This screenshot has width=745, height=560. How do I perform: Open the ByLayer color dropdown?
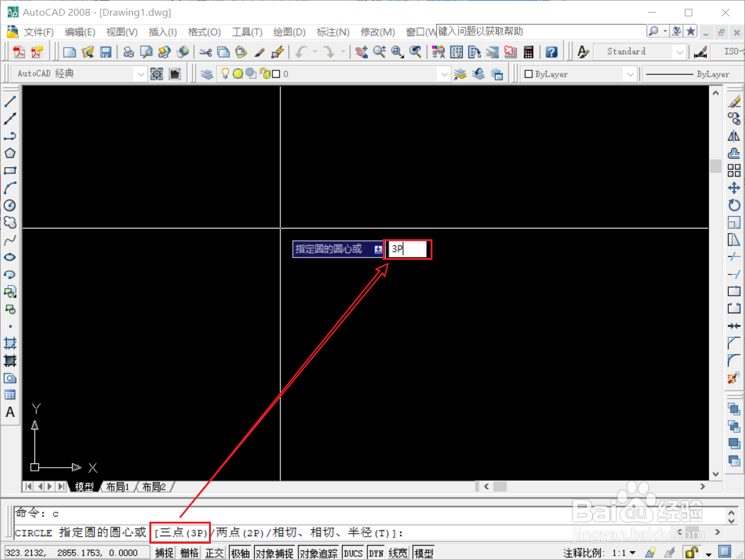click(x=630, y=74)
